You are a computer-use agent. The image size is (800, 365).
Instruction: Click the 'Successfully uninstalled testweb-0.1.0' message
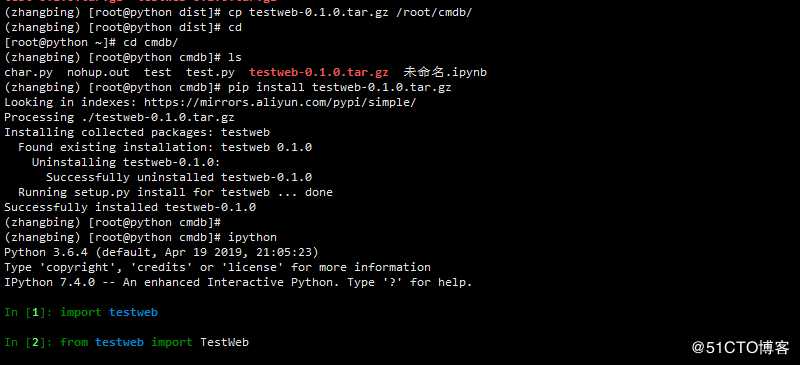179,177
